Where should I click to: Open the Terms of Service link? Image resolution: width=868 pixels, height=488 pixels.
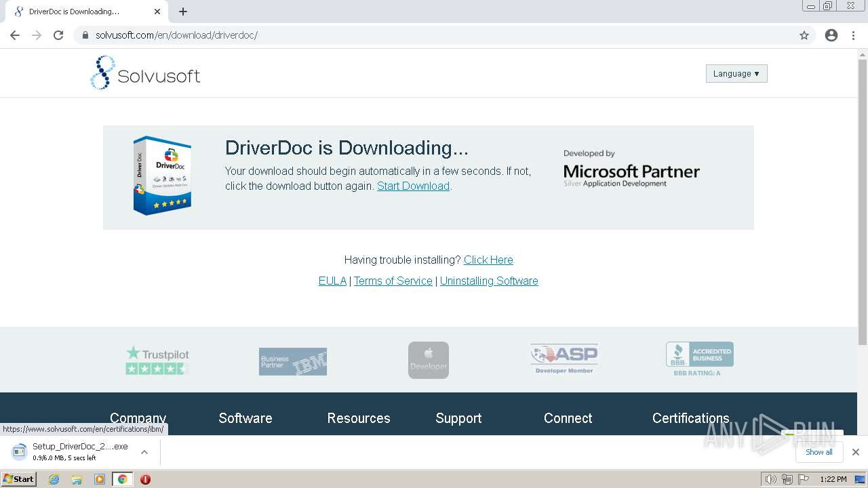pyautogui.click(x=393, y=281)
